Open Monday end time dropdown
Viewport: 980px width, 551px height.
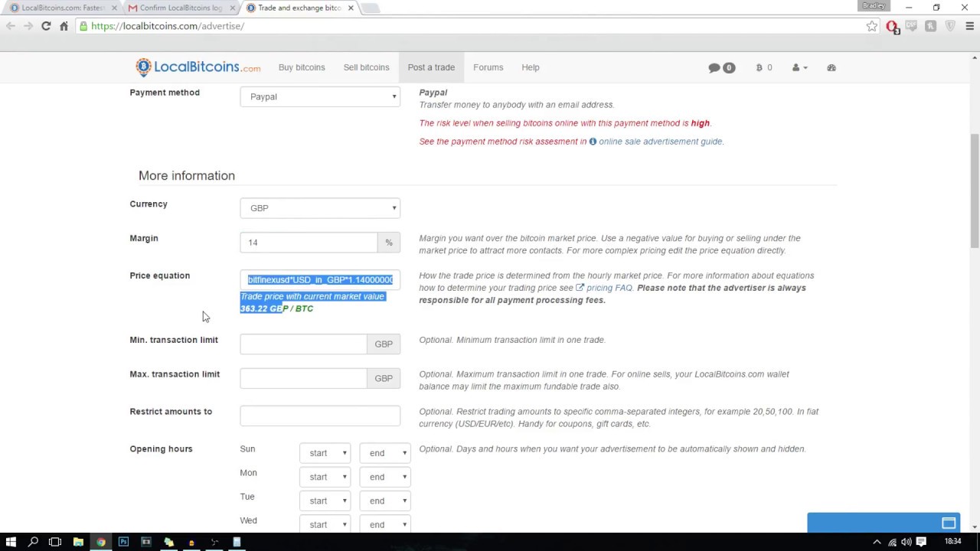385,477
